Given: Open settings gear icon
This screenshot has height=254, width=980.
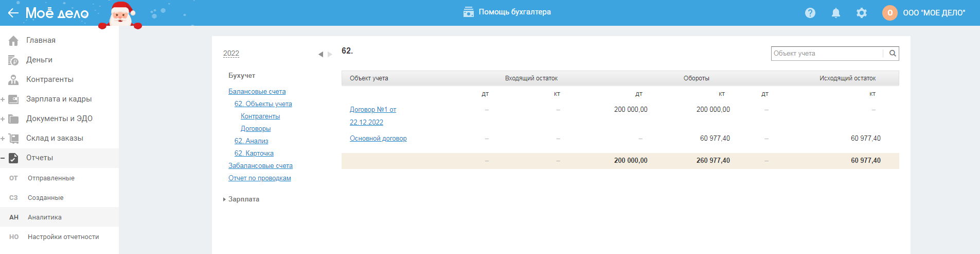Looking at the screenshot, I should [x=862, y=13].
